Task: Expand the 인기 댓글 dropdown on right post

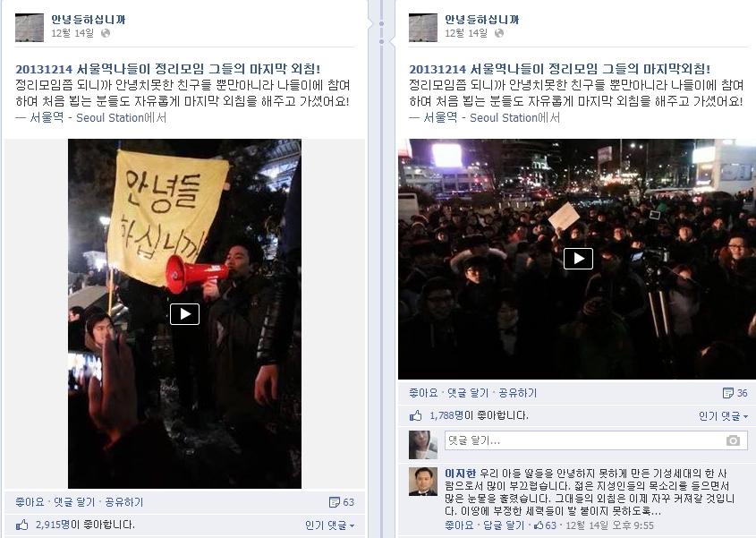Action: (723, 416)
